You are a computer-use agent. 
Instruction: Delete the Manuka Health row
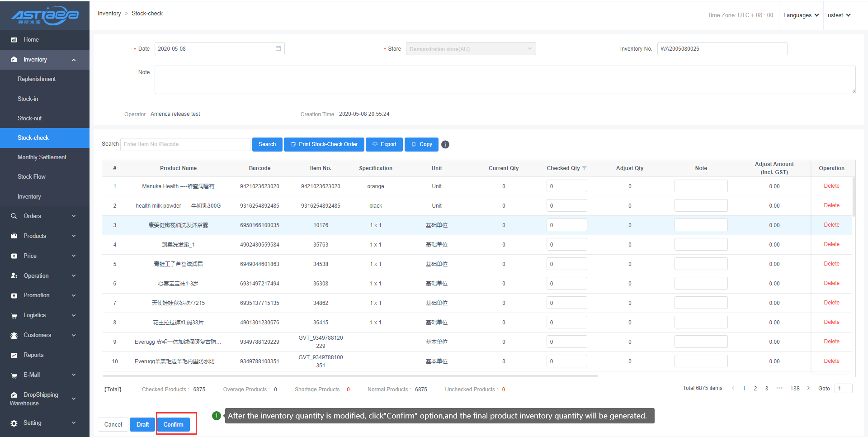click(831, 186)
